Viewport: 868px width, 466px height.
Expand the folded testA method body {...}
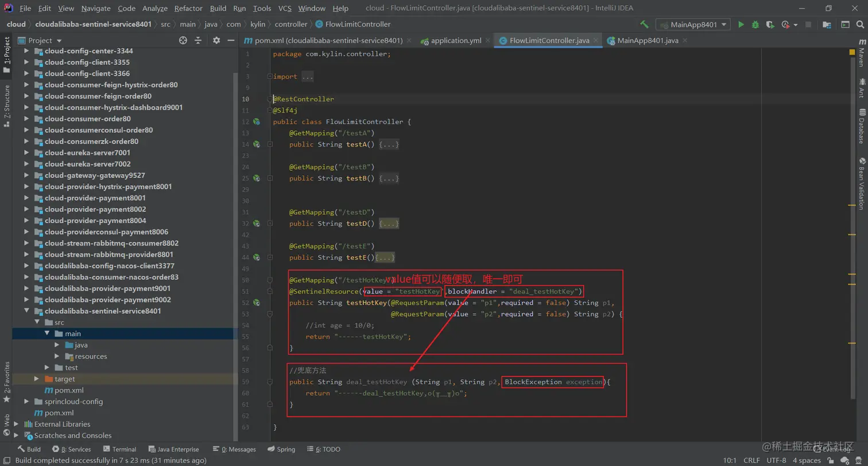pyautogui.click(x=389, y=144)
